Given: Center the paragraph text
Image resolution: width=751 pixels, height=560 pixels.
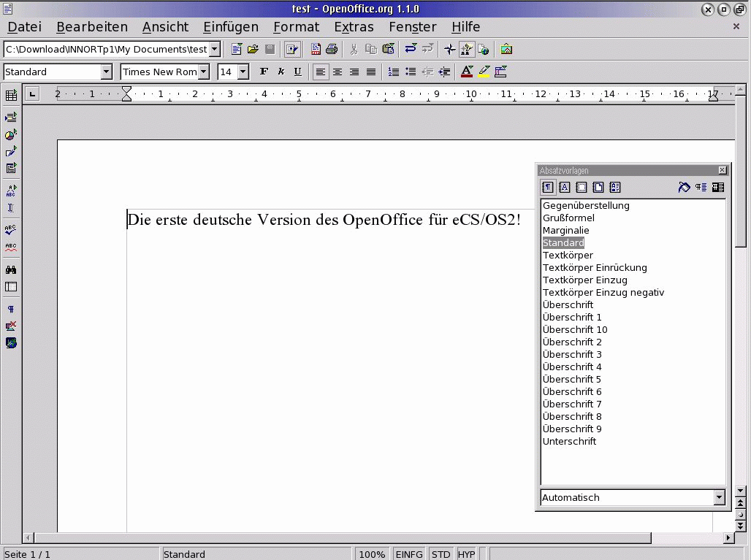Looking at the screenshot, I should (x=338, y=72).
